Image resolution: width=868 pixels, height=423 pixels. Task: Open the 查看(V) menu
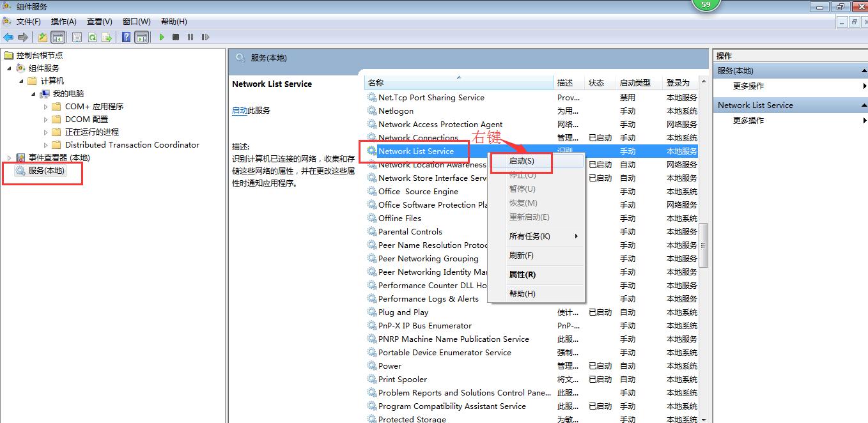click(97, 21)
